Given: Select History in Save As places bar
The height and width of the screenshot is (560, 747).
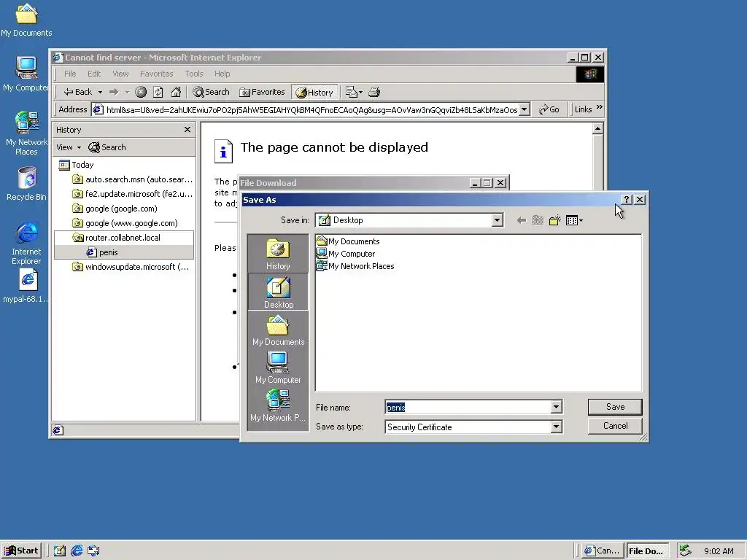Looking at the screenshot, I should point(278,254).
